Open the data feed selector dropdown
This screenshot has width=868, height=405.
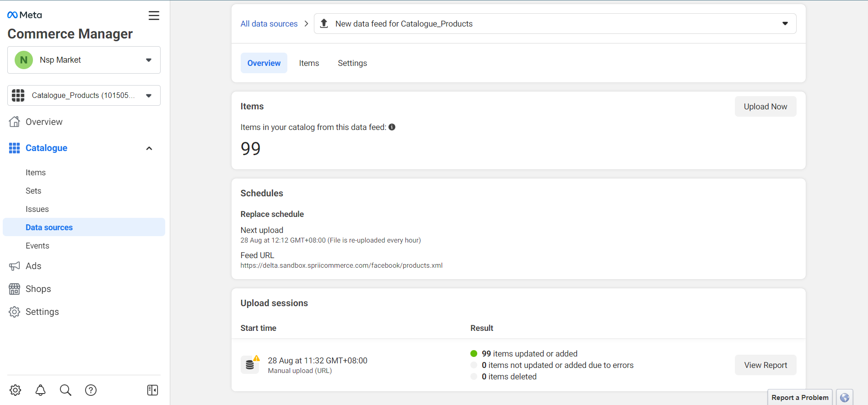tap(555, 23)
